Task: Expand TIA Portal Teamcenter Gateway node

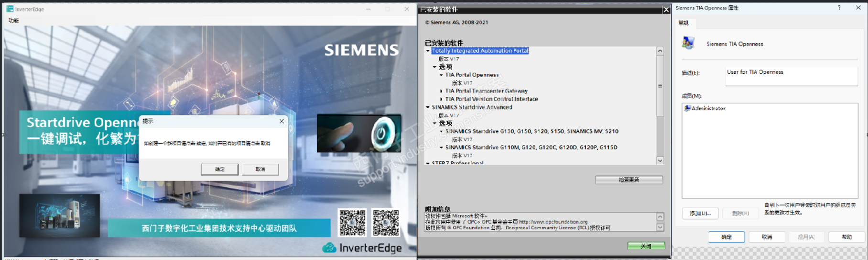Action: tap(441, 91)
